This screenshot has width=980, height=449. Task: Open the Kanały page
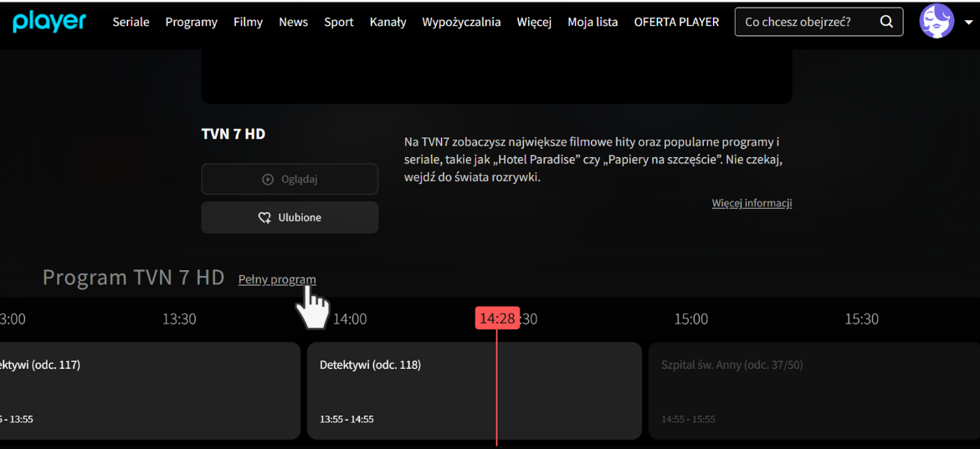[x=387, y=22]
